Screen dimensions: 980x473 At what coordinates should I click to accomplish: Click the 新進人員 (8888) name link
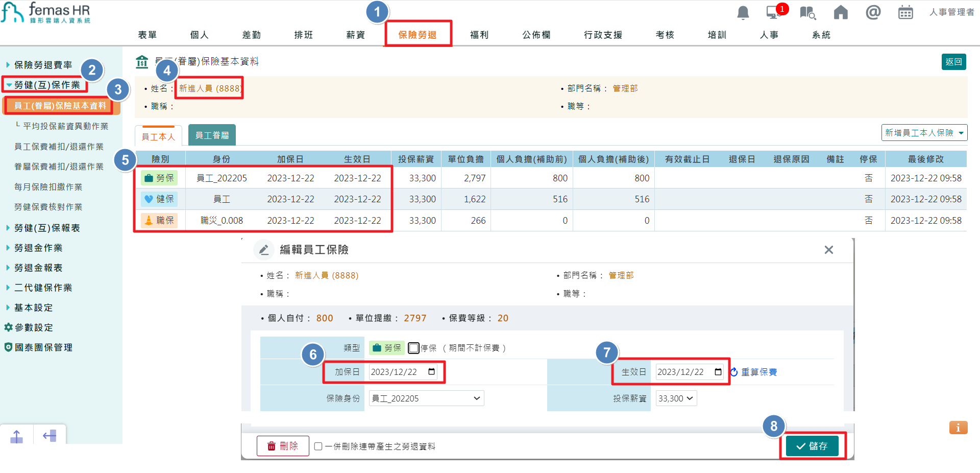pos(209,88)
